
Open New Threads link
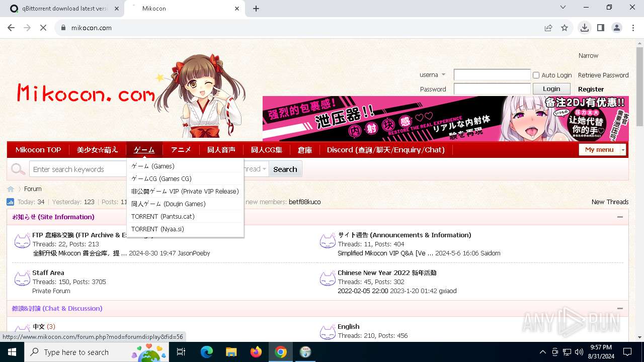click(610, 202)
